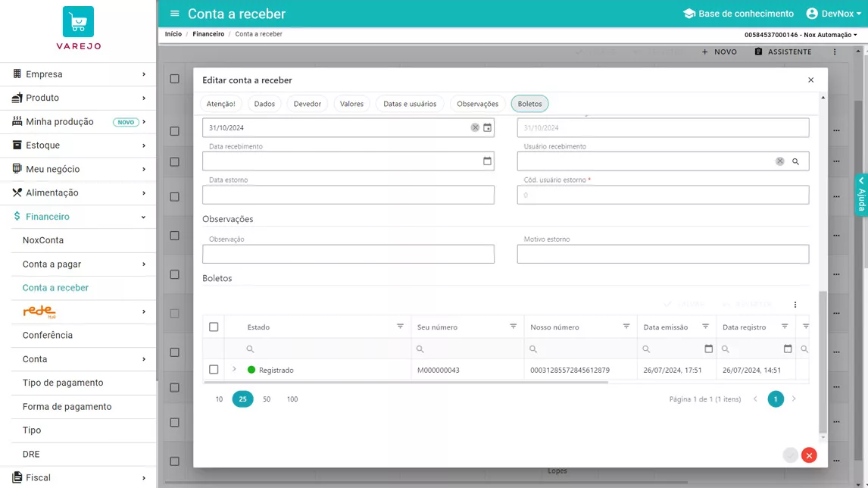868x488 pixels.
Task: Click the Estado search filter box
Action: (318, 349)
